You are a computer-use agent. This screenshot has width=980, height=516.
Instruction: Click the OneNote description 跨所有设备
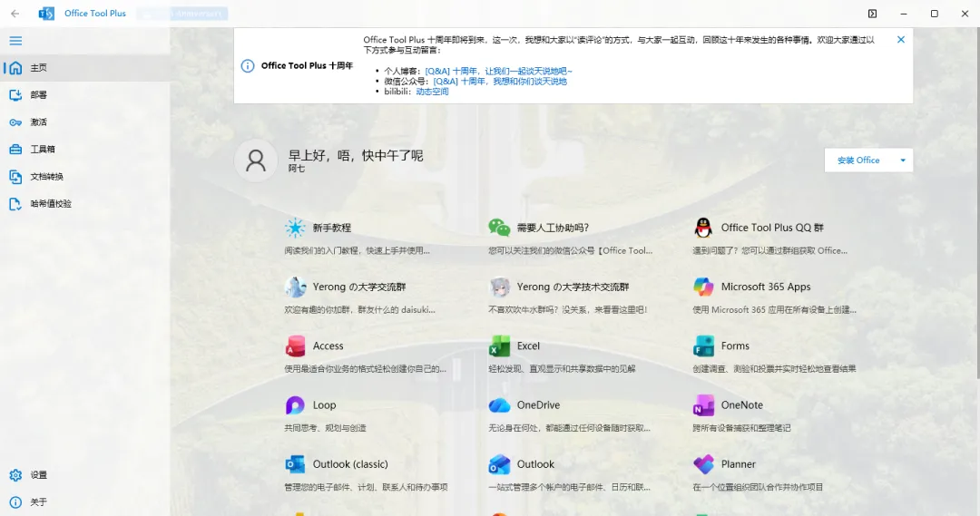741,428
